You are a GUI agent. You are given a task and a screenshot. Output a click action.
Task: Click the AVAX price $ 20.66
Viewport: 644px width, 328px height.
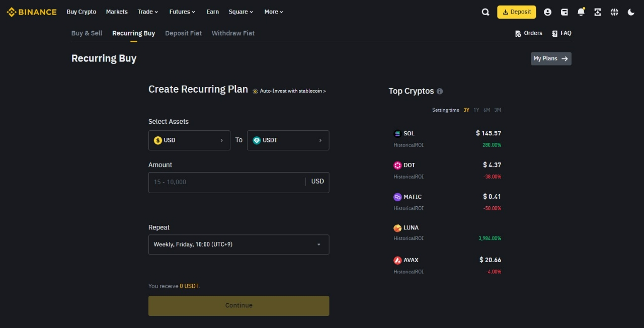click(x=491, y=260)
